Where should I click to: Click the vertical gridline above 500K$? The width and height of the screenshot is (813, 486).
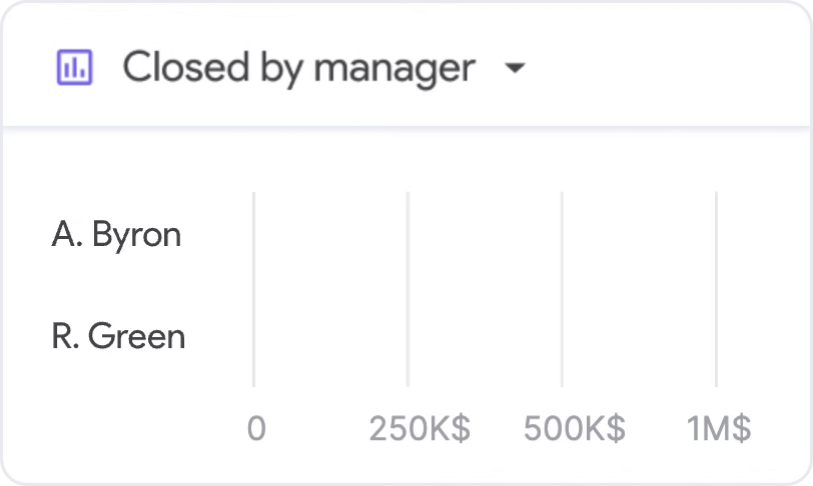click(x=562, y=289)
